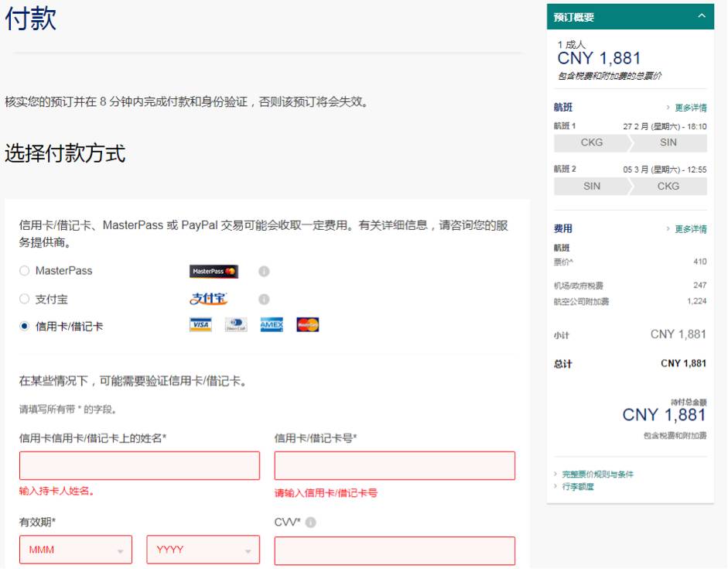728x569 pixels.
Task: Click the 航空公司附加费 amount 1,224
Action: pyautogui.click(x=697, y=301)
